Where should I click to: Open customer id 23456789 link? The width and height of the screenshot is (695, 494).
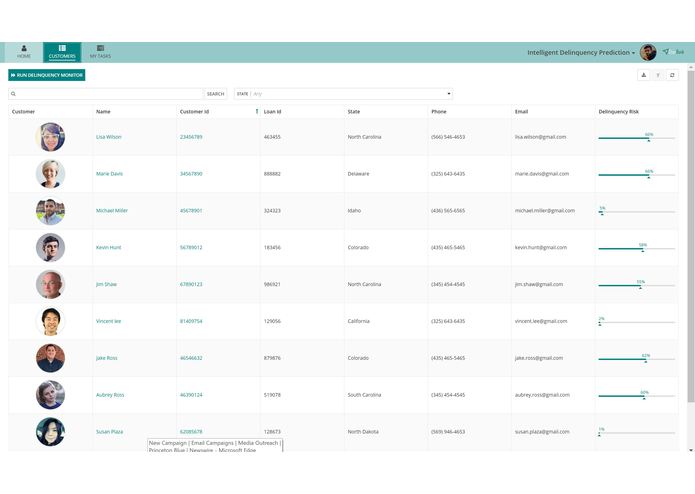[191, 137]
